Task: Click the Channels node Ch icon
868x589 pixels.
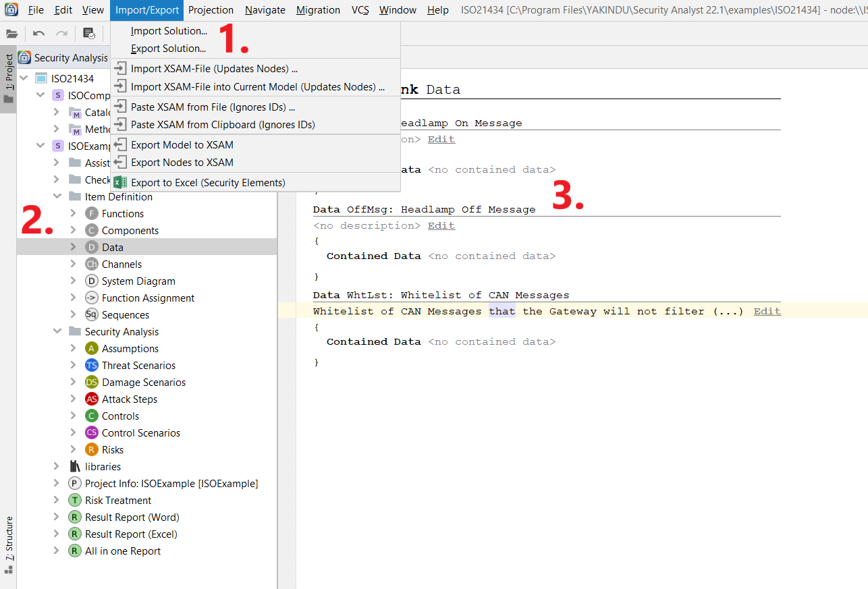Action: point(92,264)
